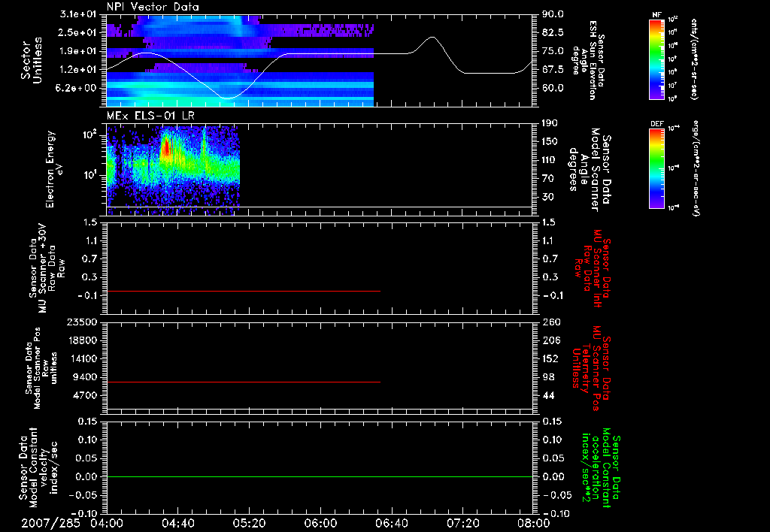This screenshot has width=770, height=532.
Task: Click the 23500 scanner position tick label
Action: click(x=83, y=322)
